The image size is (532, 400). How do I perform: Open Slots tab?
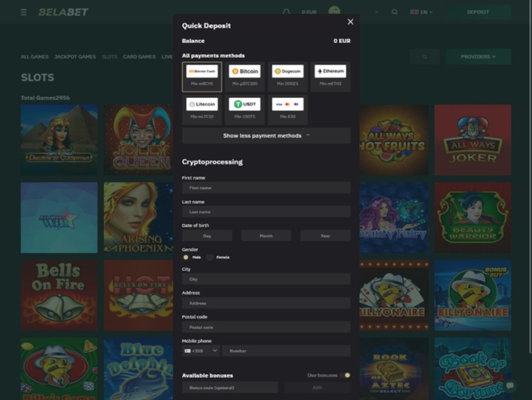click(110, 56)
